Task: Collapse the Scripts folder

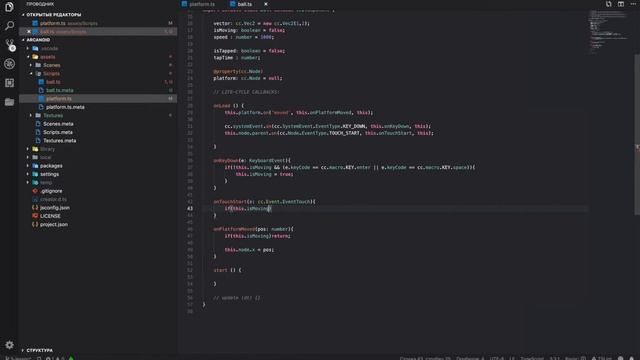Action: 51,73
